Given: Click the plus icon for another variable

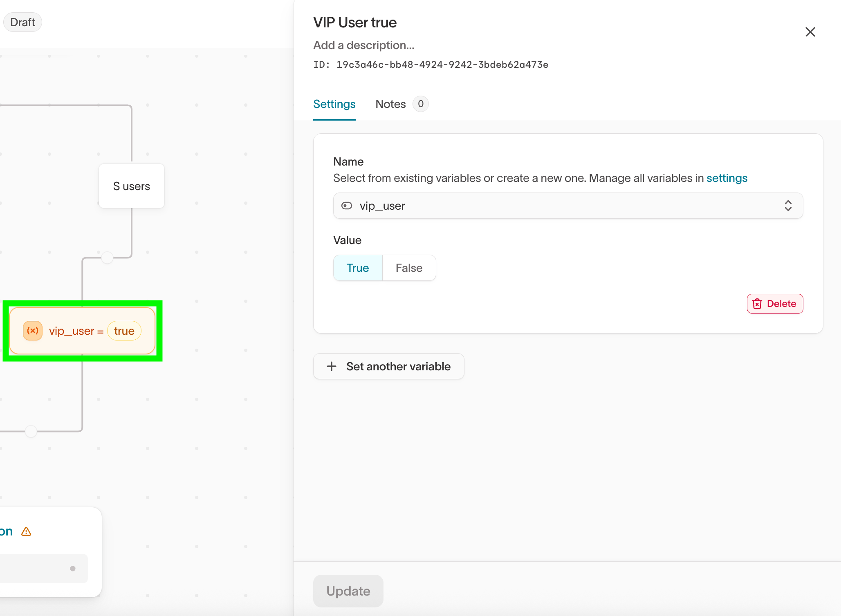Looking at the screenshot, I should (332, 366).
